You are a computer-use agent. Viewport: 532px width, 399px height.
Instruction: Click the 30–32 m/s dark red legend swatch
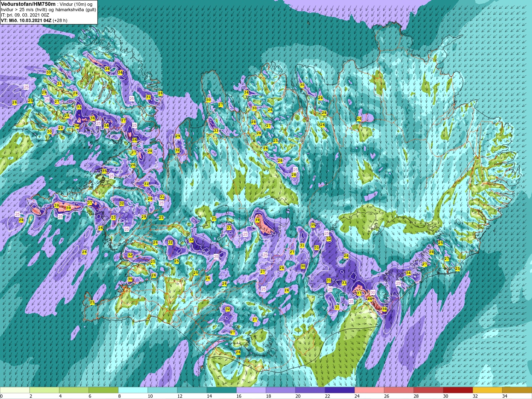[x=458, y=390]
